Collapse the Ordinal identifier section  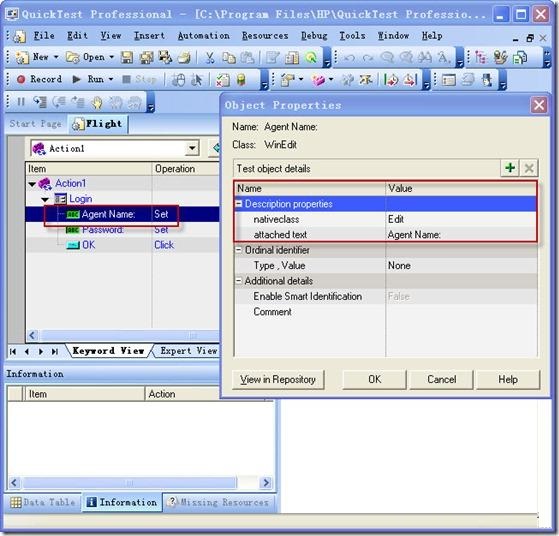click(239, 250)
